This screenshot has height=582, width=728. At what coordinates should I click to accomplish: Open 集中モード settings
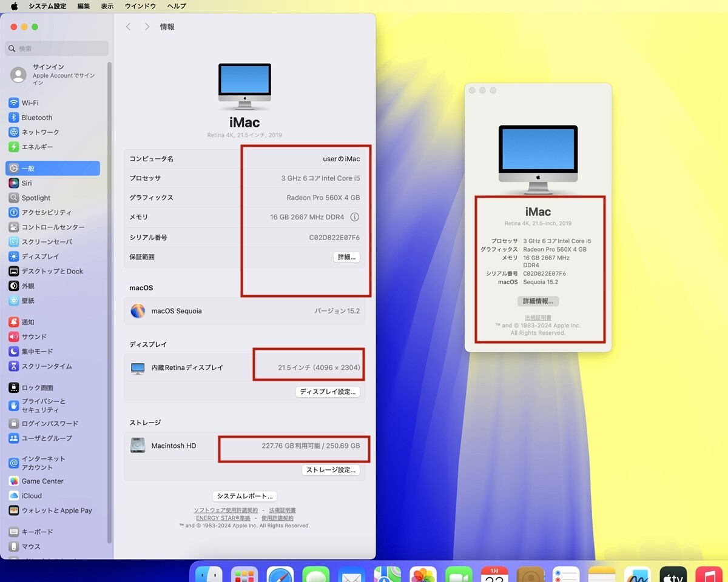(x=53, y=352)
